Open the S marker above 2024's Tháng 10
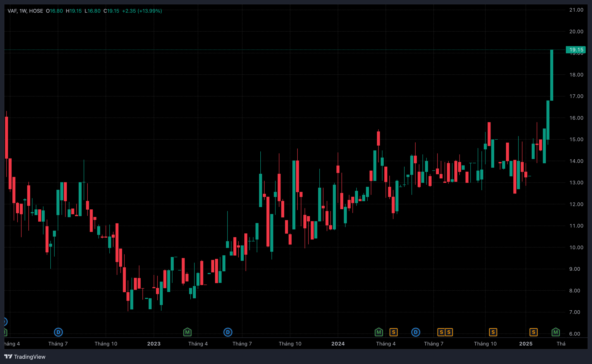This screenshot has width=592, height=364. pos(493,332)
